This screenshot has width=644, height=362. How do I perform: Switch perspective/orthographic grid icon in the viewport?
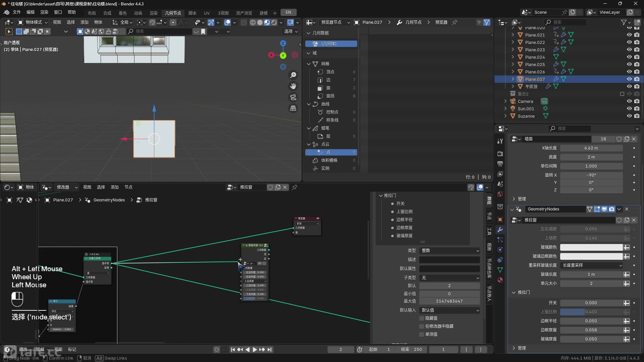coord(293,108)
